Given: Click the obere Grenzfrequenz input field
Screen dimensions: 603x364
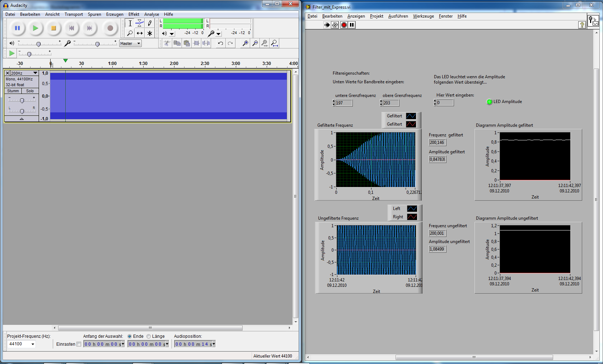Looking at the screenshot, I should (391, 103).
